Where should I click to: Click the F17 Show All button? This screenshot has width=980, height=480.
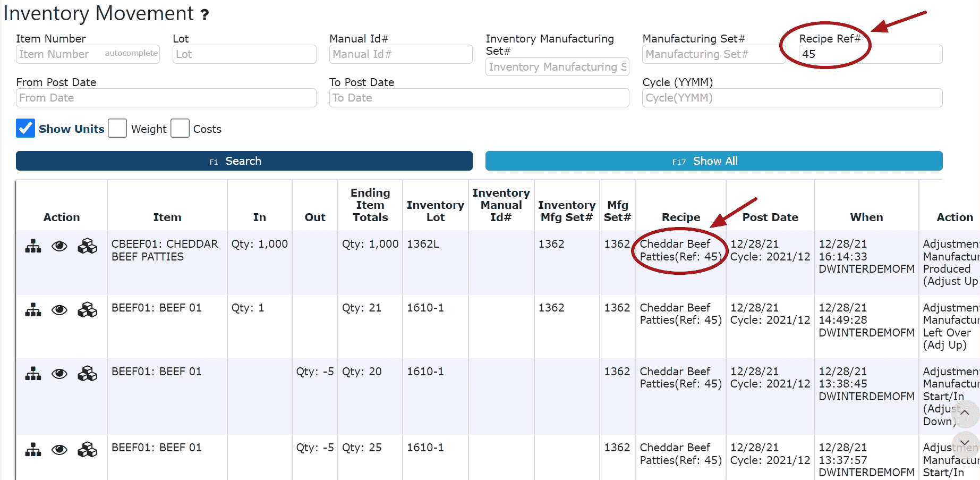point(714,161)
